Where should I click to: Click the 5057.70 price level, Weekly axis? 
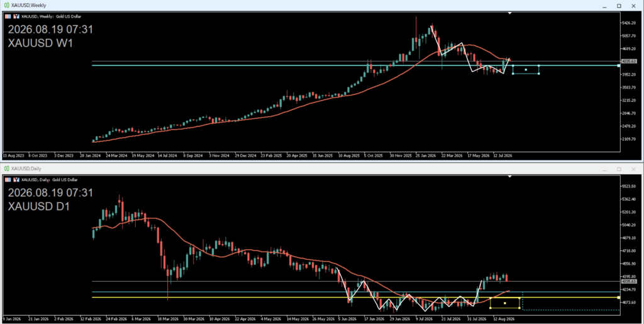[x=629, y=36]
